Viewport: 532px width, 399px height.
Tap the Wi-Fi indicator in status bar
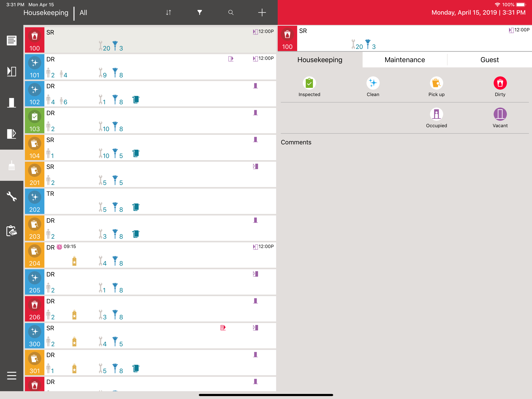tap(497, 4)
